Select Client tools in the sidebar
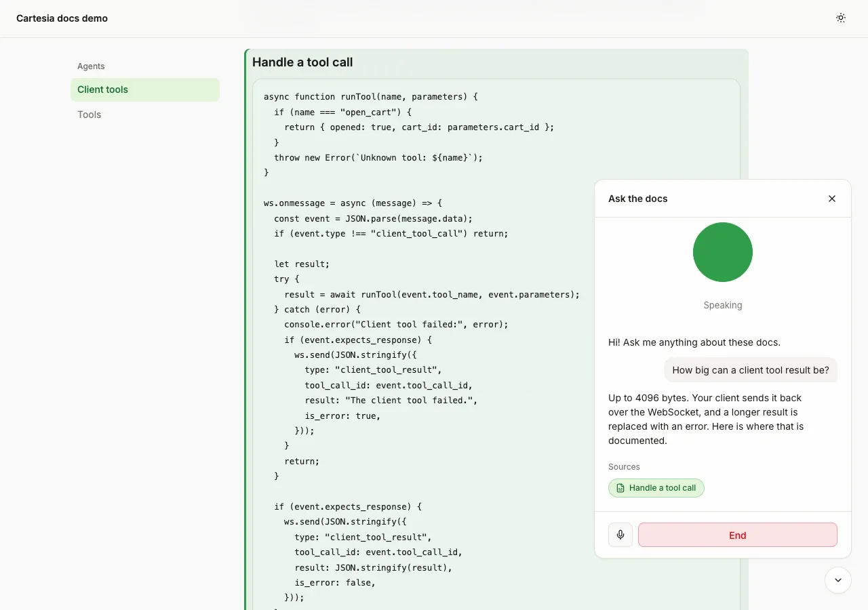The image size is (868, 610). coord(145,89)
